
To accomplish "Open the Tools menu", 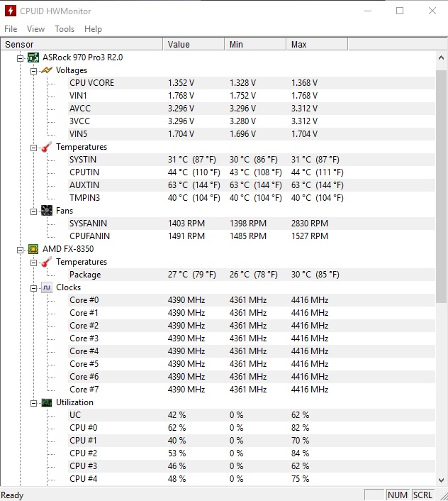I will coord(65,29).
